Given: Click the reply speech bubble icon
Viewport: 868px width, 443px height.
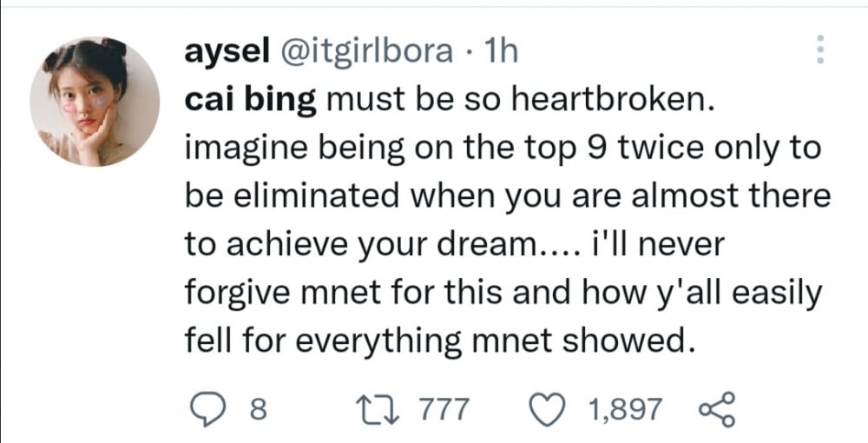Looking at the screenshot, I should coord(205,410).
